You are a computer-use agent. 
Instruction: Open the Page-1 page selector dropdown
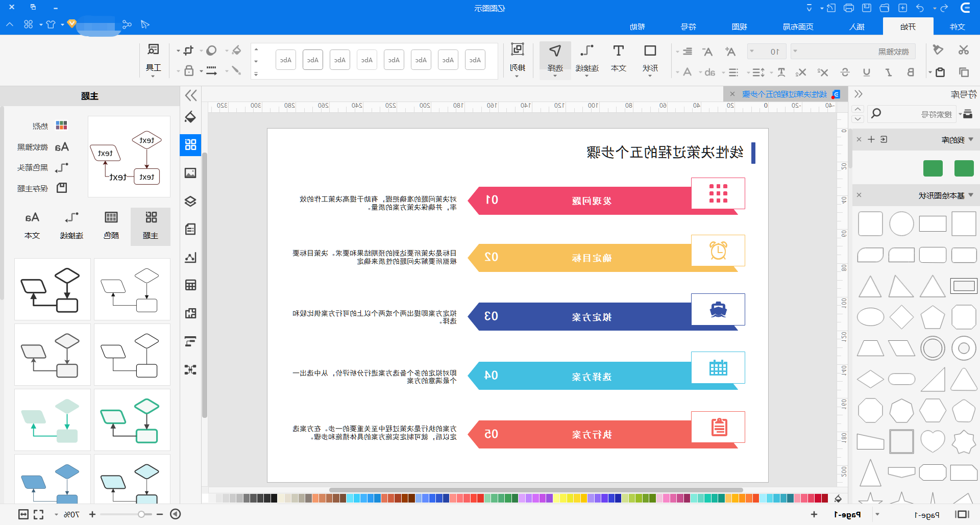point(877,514)
